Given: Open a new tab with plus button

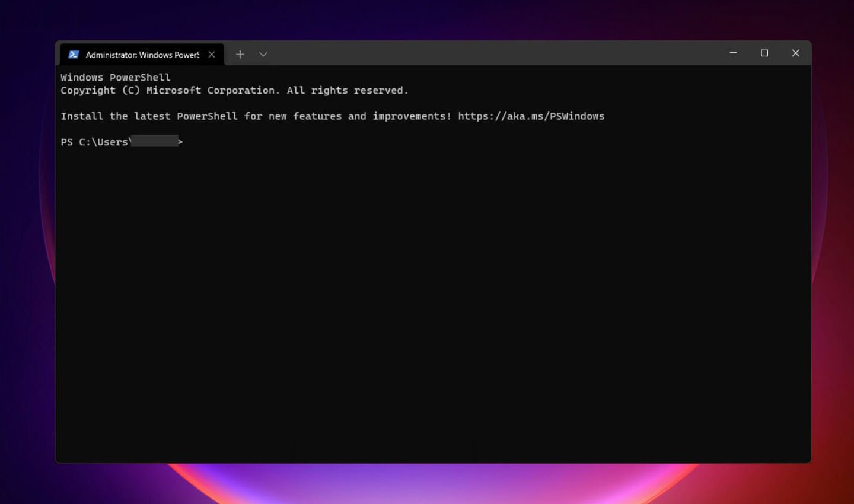Looking at the screenshot, I should 240,55.
